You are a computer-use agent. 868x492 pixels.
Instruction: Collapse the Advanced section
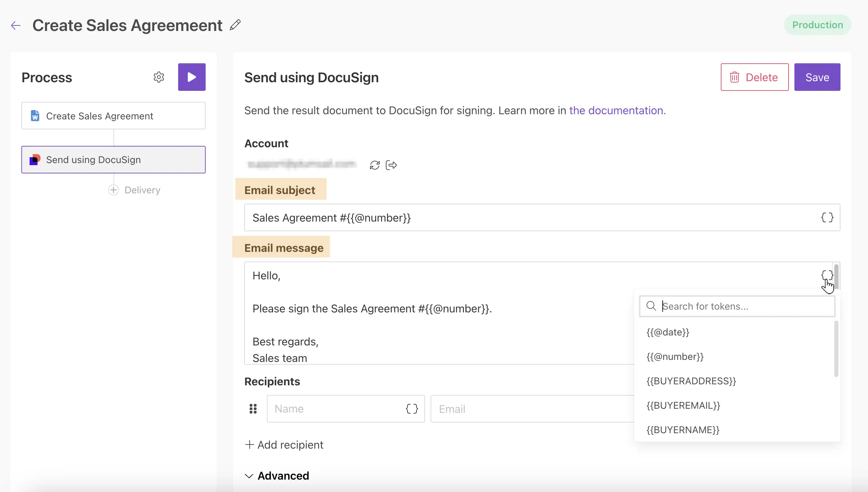click(x=276, y=476)
